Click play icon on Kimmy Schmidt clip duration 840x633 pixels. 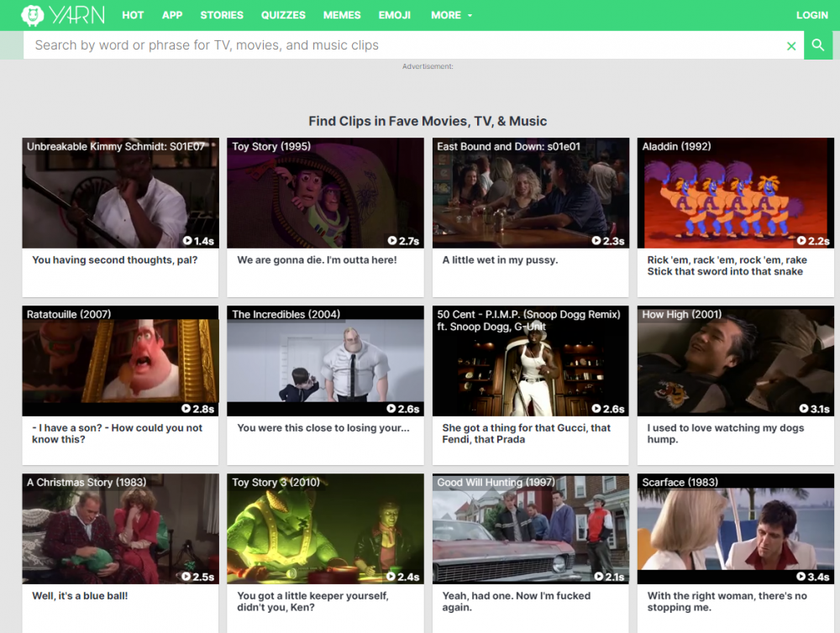click(187, 240)
